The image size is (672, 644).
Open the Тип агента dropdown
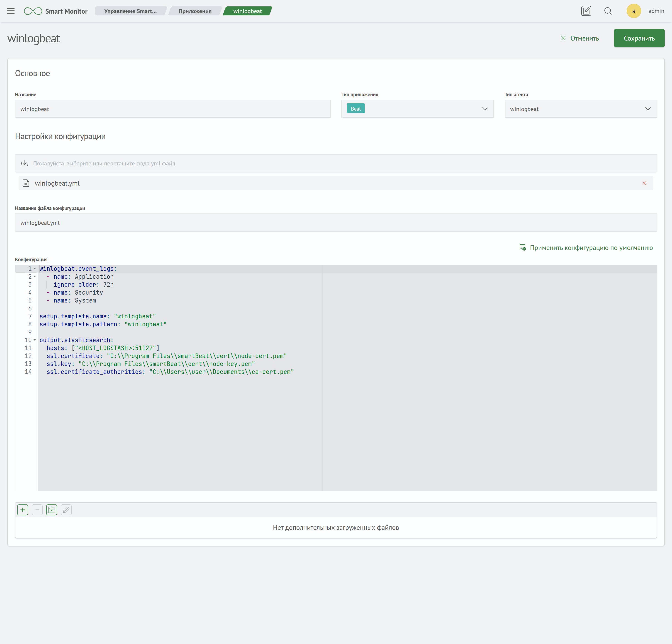tap(580, 109)
